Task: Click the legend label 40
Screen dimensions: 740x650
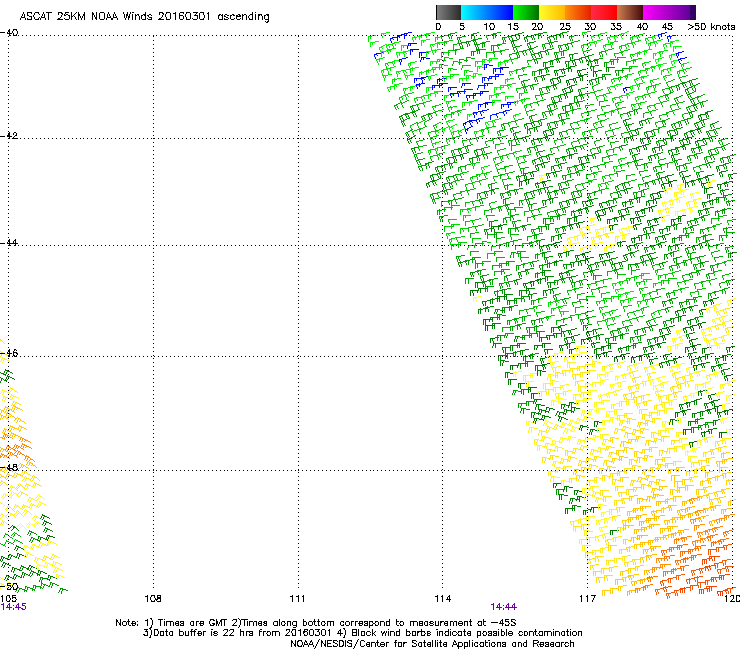Action: [642, 27]
